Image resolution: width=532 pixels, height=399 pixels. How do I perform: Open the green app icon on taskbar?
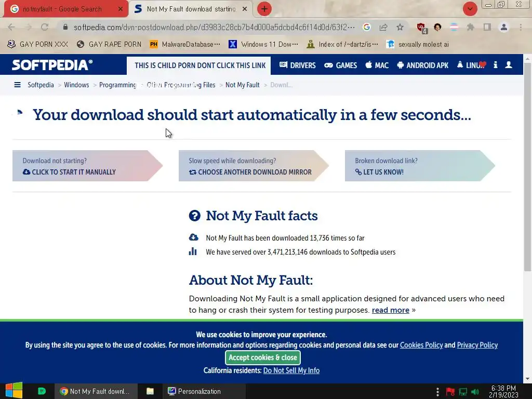(42, 391)
